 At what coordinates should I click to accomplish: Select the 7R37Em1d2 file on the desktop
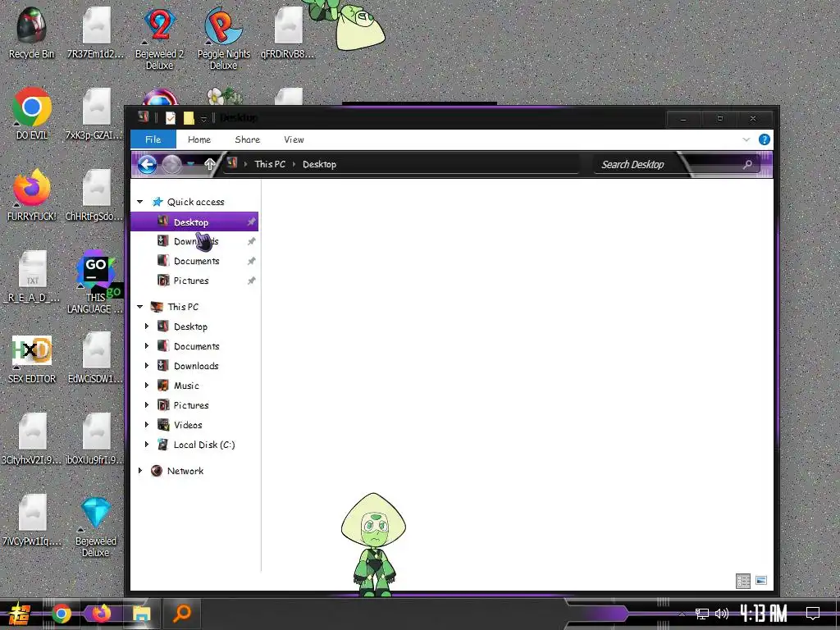95,33
